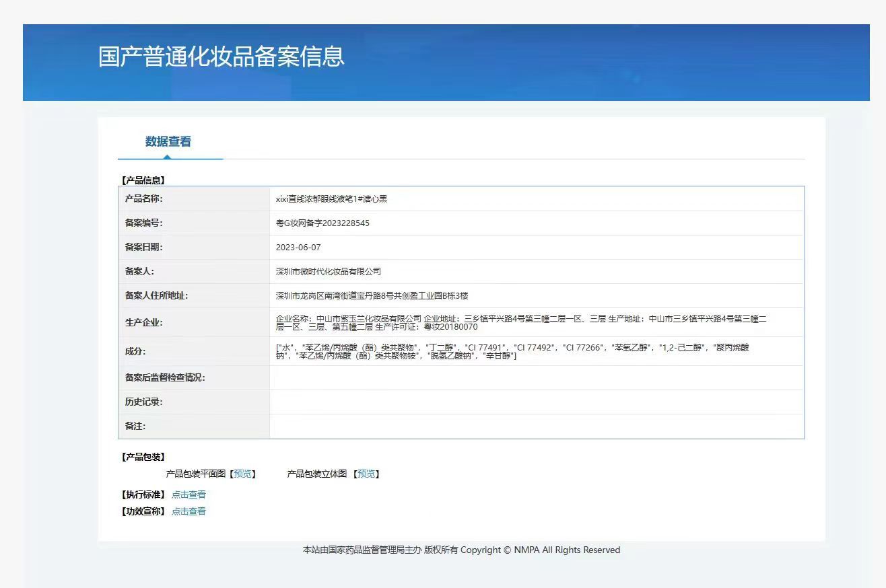Click the 备案日期 label cell

tap(194, 248)
